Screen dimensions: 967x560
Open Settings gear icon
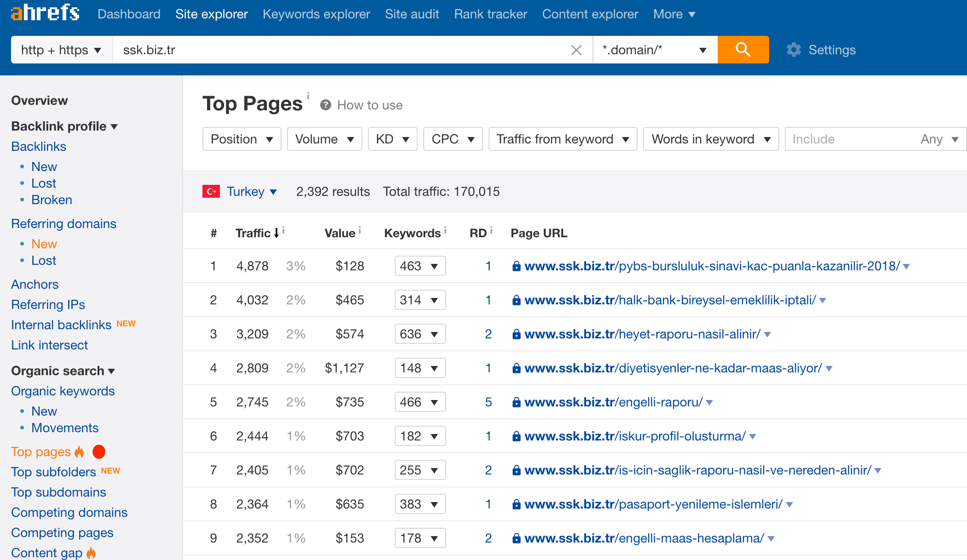[x=794, y=50]
